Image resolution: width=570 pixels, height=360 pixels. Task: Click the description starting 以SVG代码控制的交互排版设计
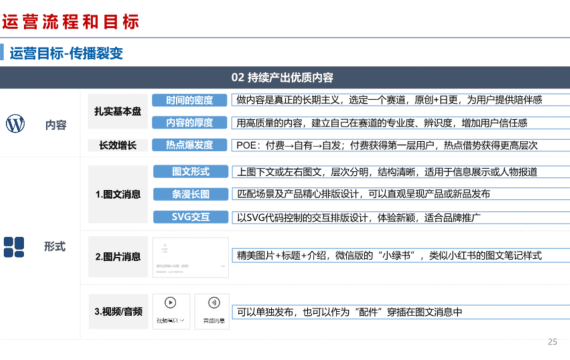pyautogui.click(x=401, y=217)
